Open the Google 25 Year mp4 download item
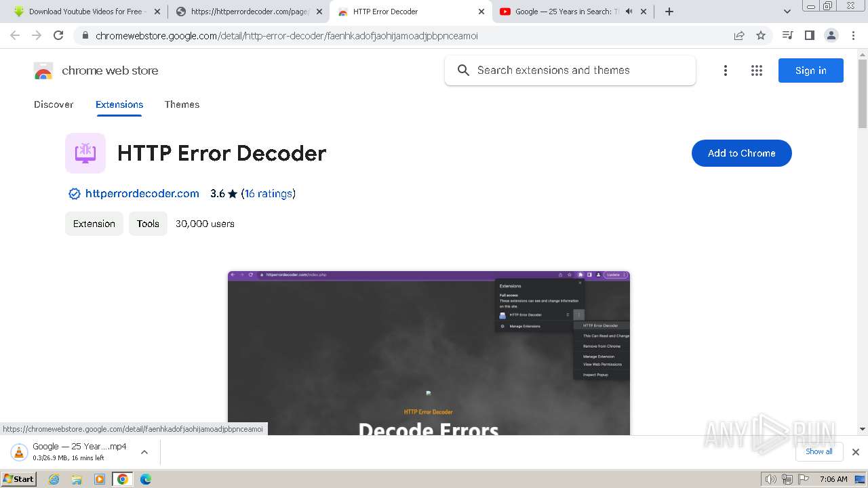Screen dimensions: 868x488 (80, 451)
